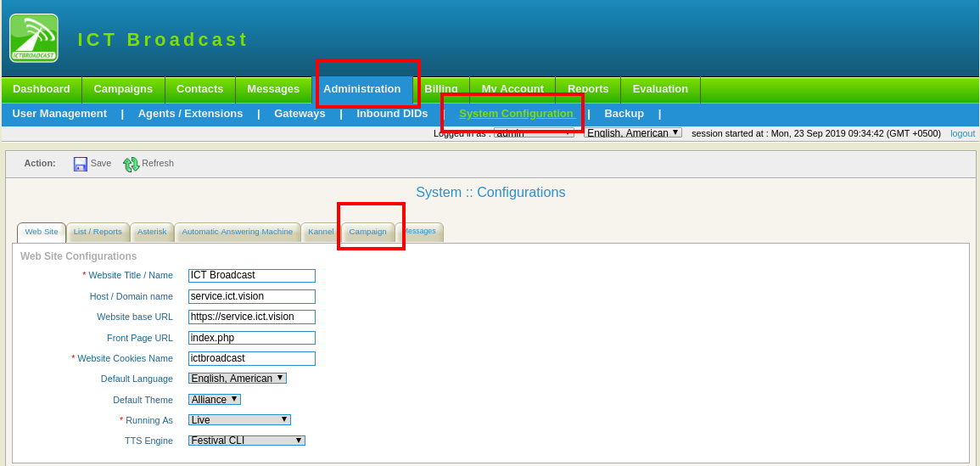Open the Billing menu

coord(441,89)
